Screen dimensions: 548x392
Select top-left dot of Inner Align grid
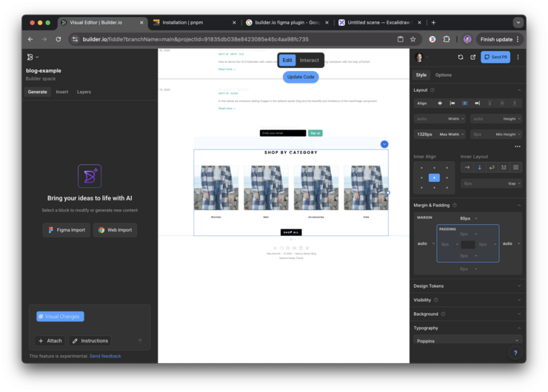(421, 168)
